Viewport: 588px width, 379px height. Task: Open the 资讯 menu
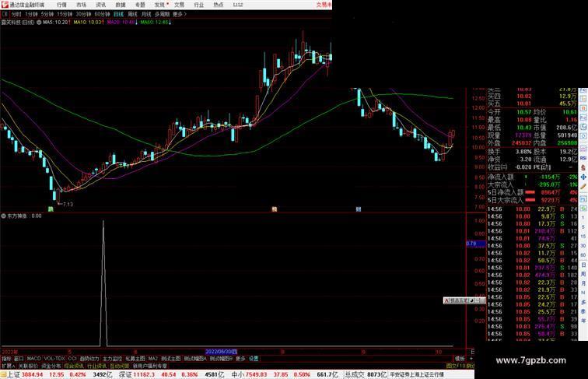pyautogui.click(x=100, y=5)
